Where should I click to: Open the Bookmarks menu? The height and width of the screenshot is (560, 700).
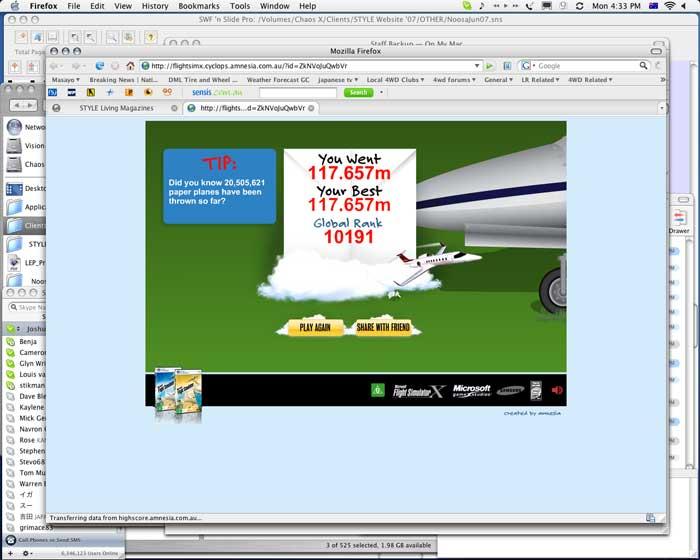198,6
